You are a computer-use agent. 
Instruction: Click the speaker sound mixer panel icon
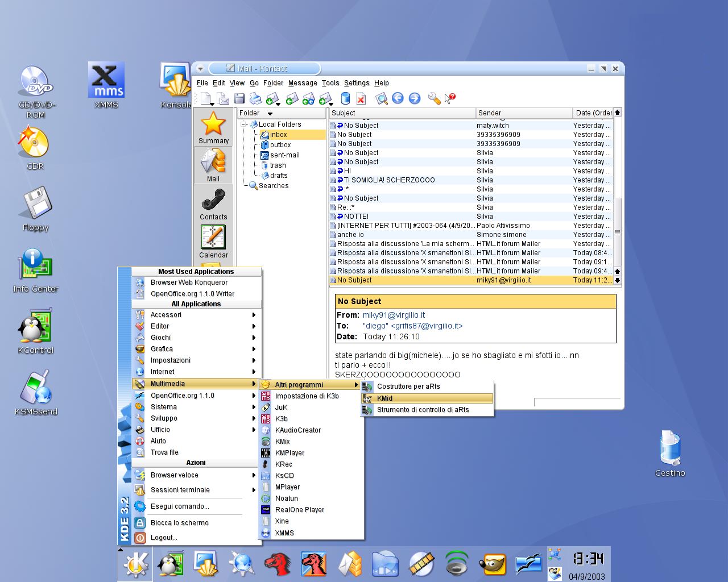pyautogui.click(x=457, y=564)
